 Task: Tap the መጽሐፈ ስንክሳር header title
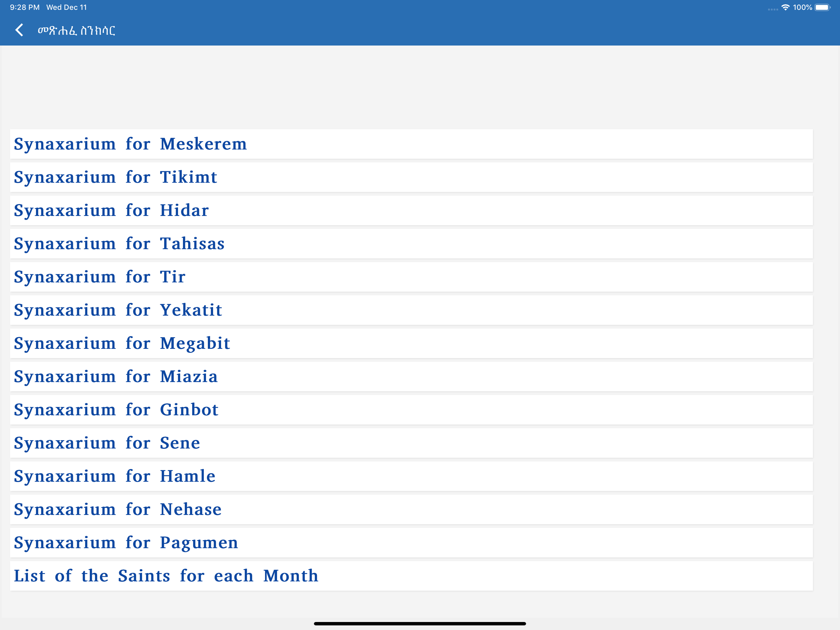point(76,30)
